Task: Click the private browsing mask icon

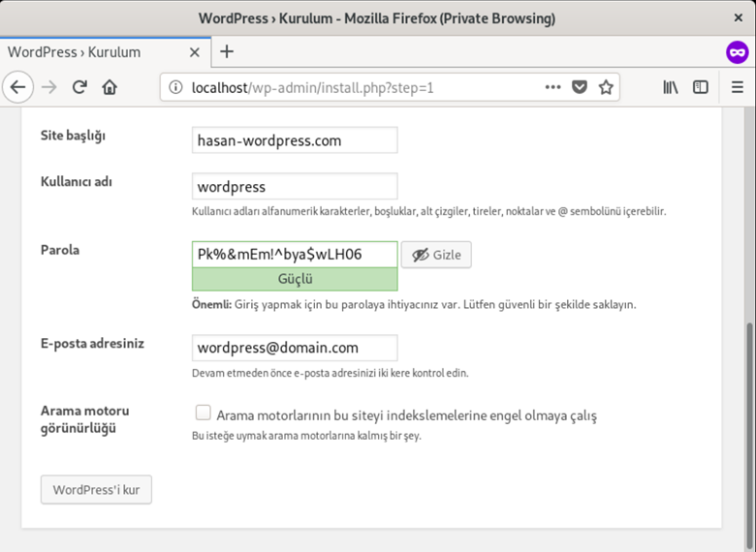Action: tap(738, 52)
